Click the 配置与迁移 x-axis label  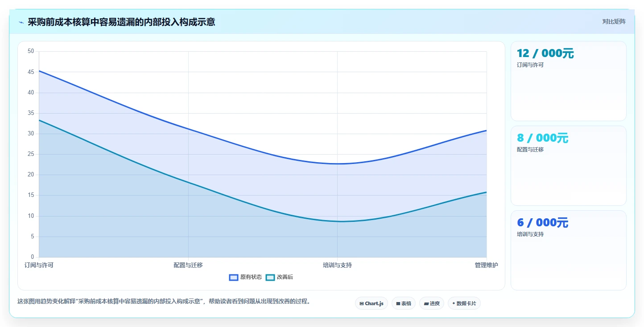coord(188,265)
